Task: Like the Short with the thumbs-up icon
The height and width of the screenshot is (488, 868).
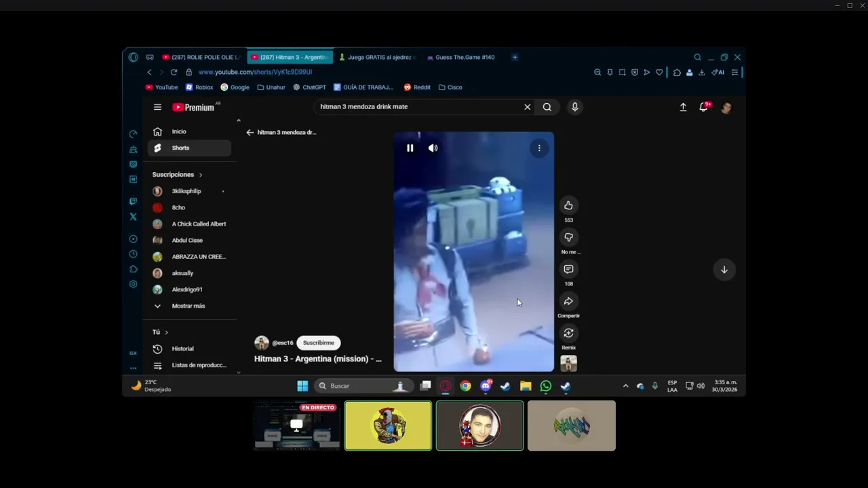Action: pos(568,205)
